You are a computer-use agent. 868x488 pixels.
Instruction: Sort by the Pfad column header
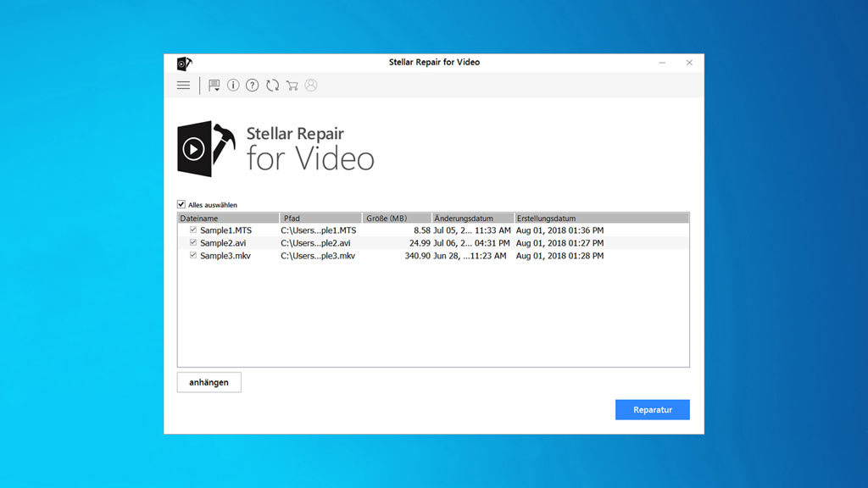(x=320, y=218)
